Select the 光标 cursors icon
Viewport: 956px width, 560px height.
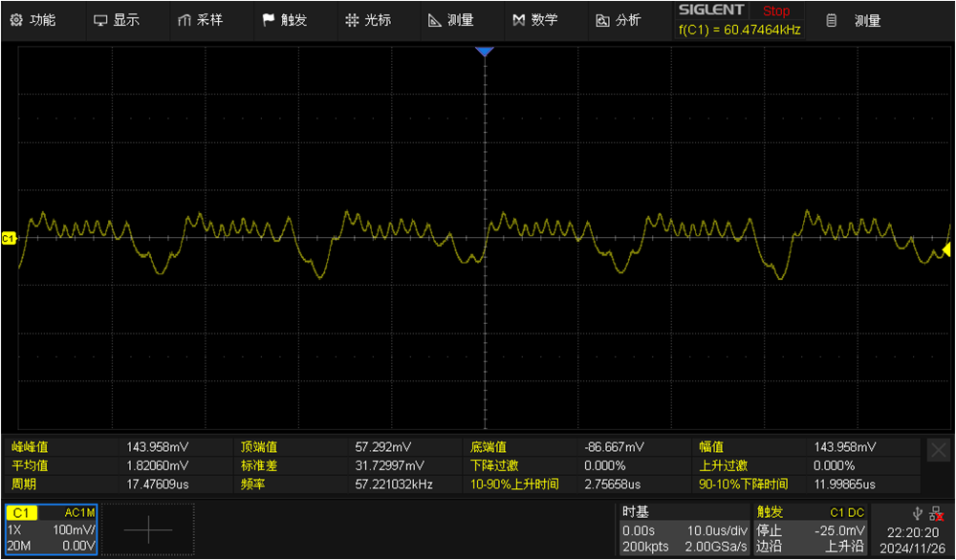click(369, 19)
